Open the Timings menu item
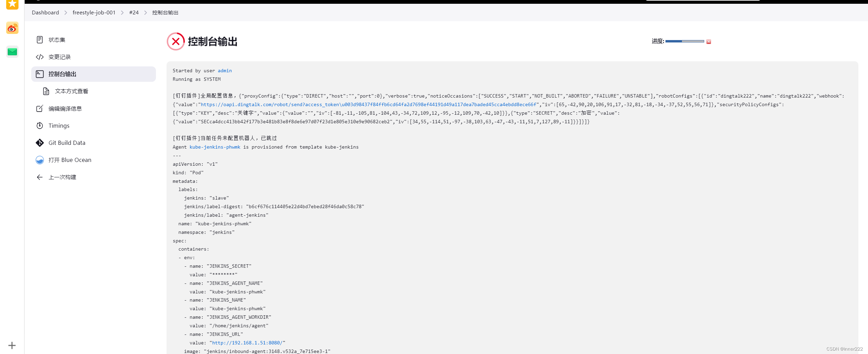868x354 pixels. coord(93,126)
